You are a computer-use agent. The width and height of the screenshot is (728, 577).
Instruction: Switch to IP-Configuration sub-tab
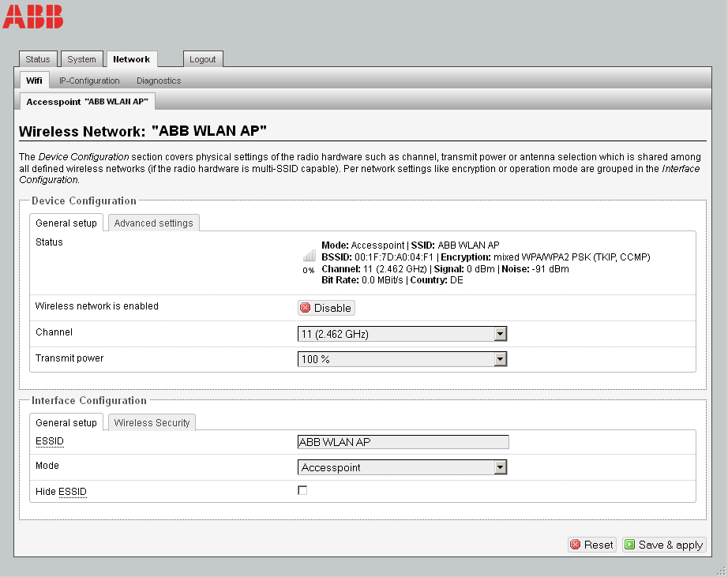click(x=89, y=81)
